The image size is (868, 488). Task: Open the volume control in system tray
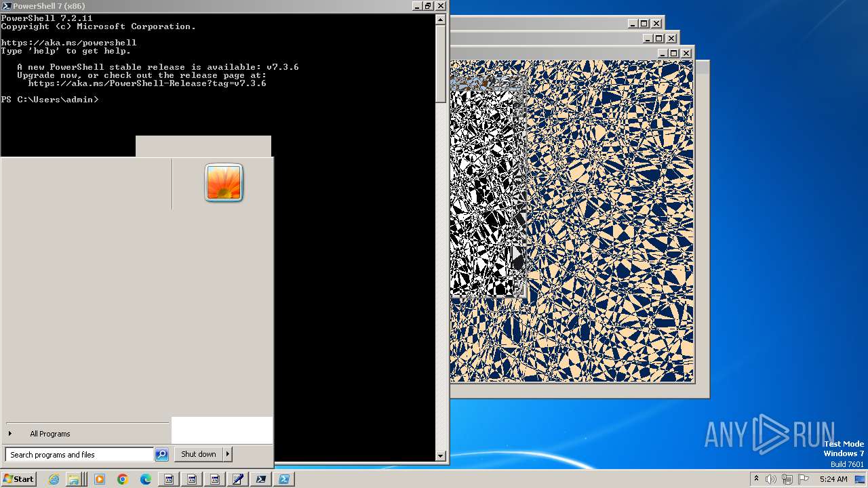coord(772,479)
